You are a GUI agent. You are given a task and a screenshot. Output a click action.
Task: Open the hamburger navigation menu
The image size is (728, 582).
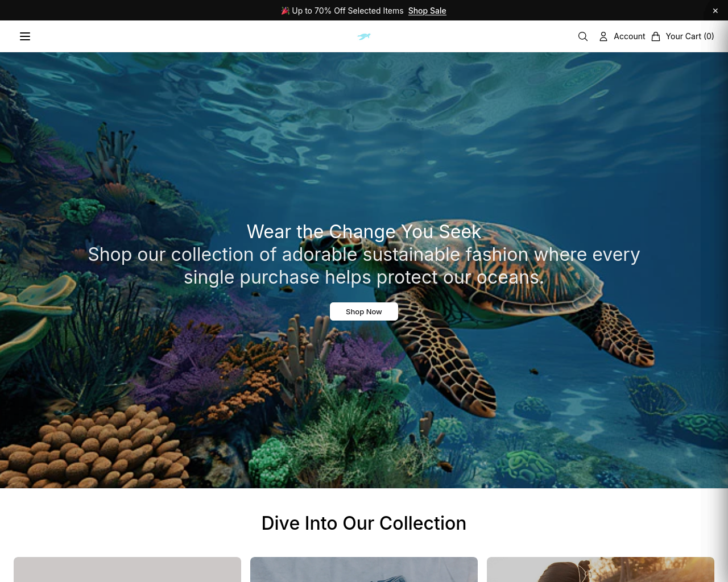pos(25,36)
